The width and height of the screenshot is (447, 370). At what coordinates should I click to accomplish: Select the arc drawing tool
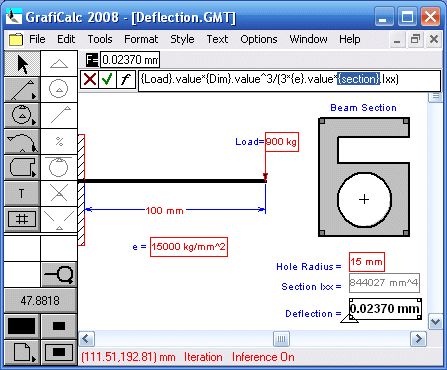(x=22, y=142)
